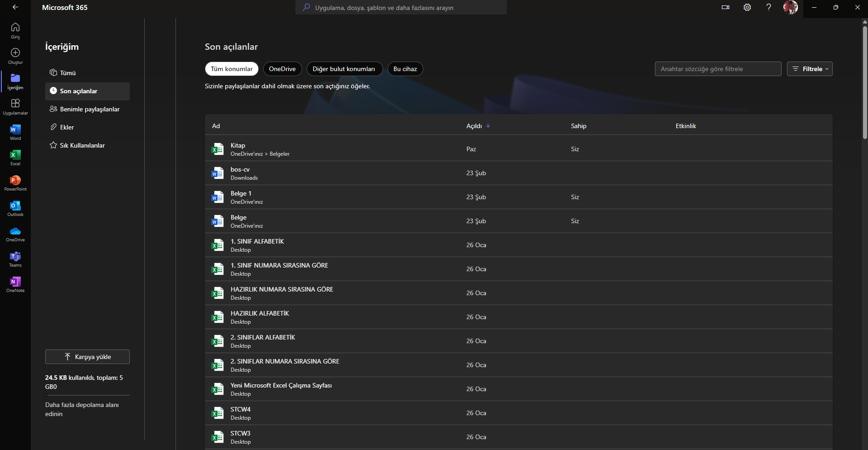Open the Sık Kullanılanlar section

[82, 145]
